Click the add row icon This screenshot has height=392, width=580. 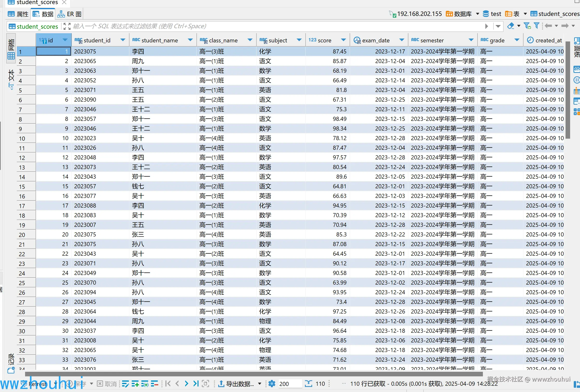pos(135,384)
